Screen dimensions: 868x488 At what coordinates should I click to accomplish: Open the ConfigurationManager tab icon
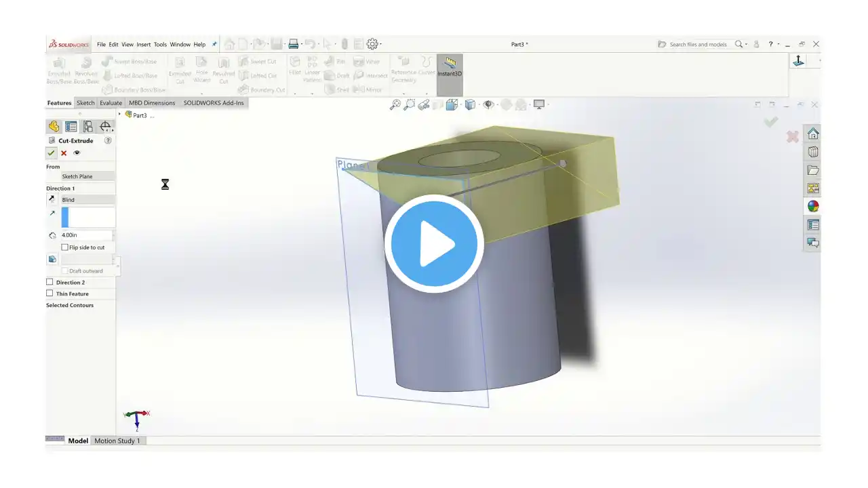click(88, 127)
